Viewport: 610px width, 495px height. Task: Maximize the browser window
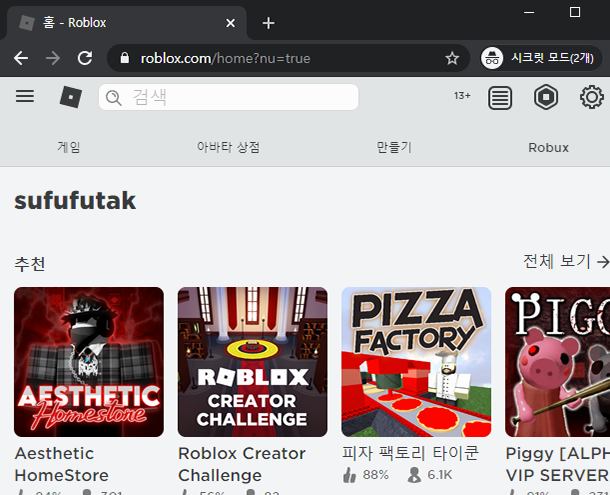click(x=575, y=12)
